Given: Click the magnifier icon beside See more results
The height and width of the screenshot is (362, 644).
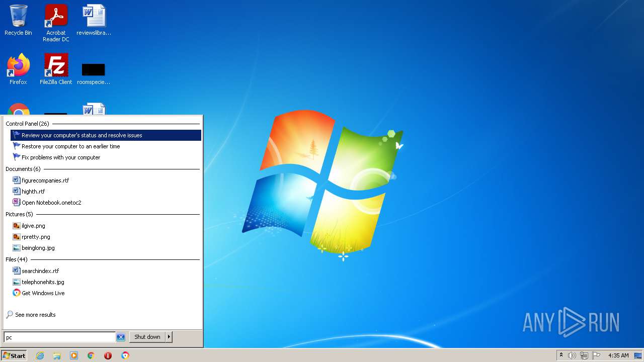Looking at the screenshot, I should pyautogui.click(x=9, y=315).
